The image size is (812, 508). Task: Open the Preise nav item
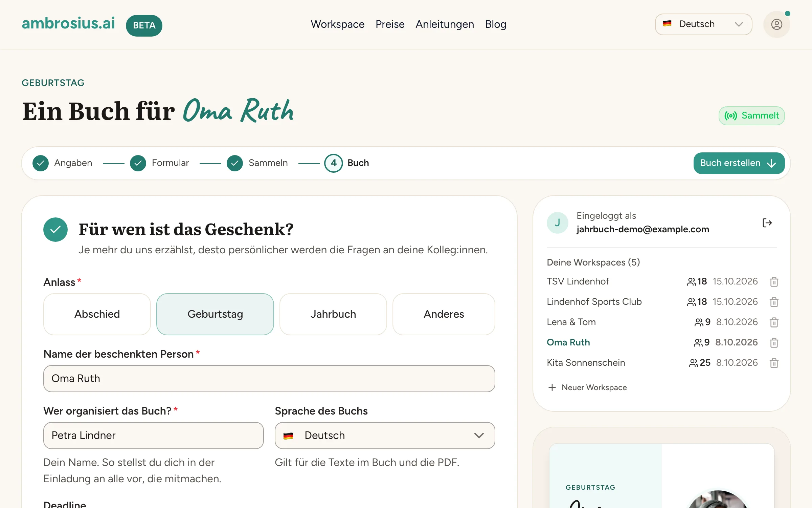(x=390, y=24)
